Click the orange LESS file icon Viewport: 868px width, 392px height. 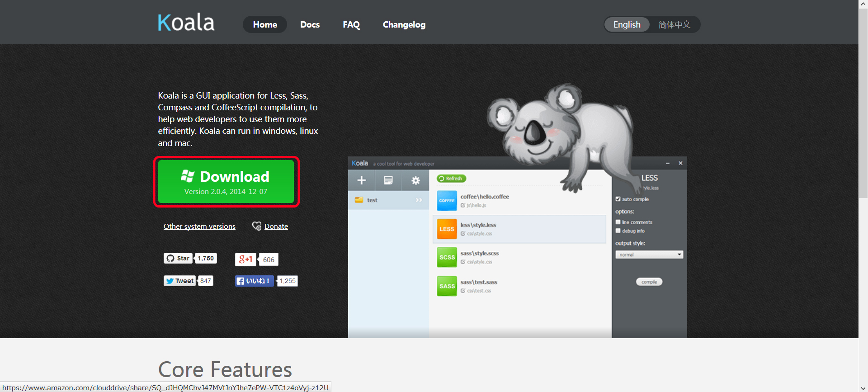click(447, 229)
